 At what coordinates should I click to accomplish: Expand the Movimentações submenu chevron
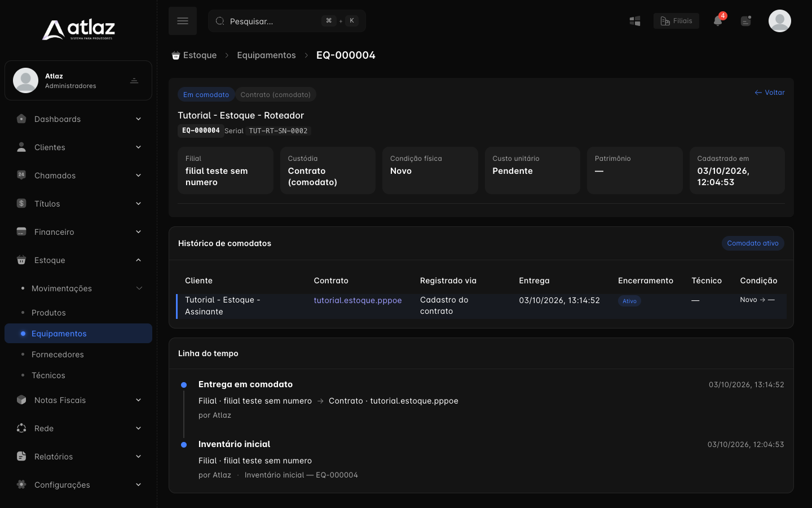pyautogui.click(x=139, y=288)
